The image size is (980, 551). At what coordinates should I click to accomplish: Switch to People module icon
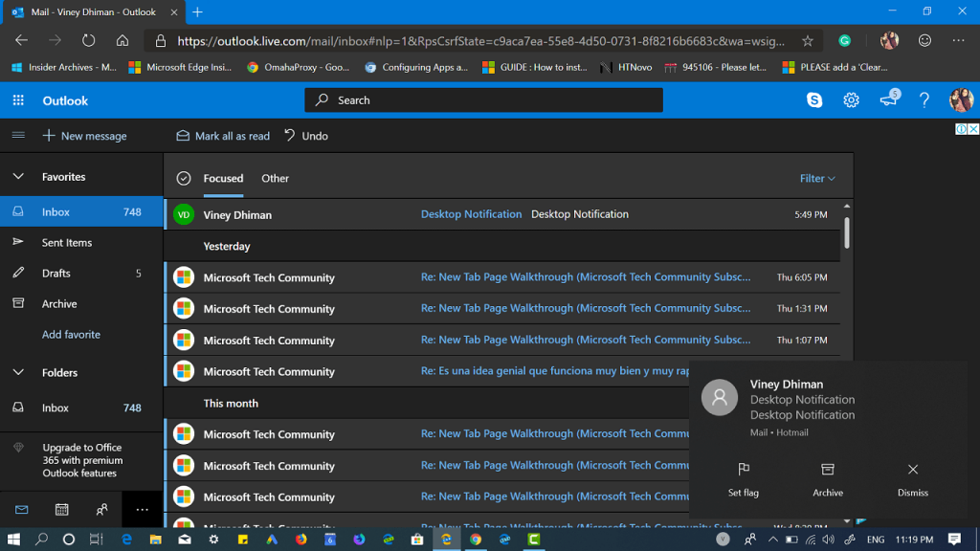(101, 510)
